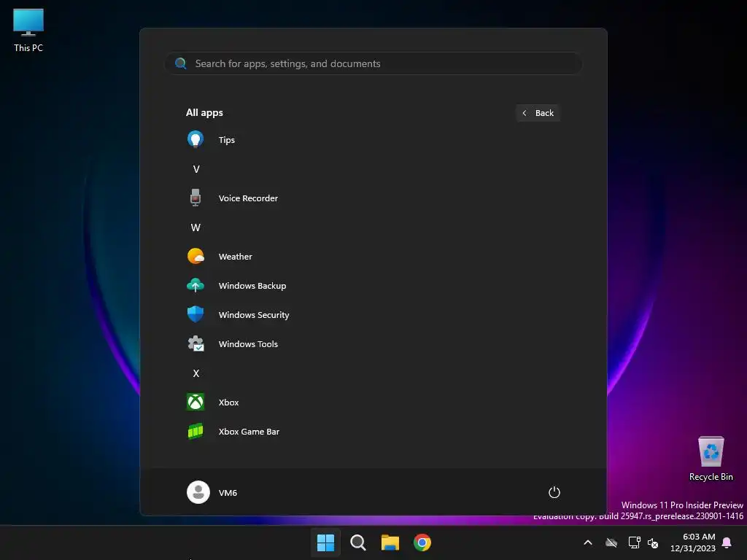Launch Google Chrome from taskbar
This screenshot has height=560, width=747.
(422, 542)
